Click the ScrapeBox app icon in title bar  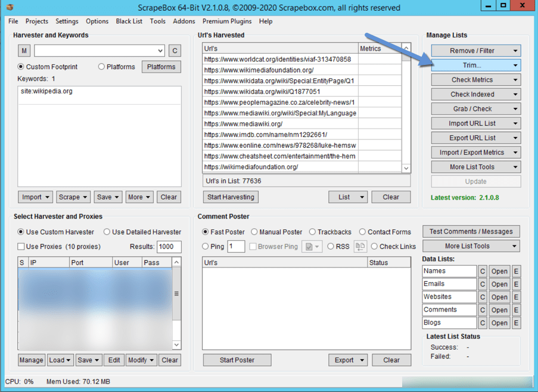tap(10, 7)
